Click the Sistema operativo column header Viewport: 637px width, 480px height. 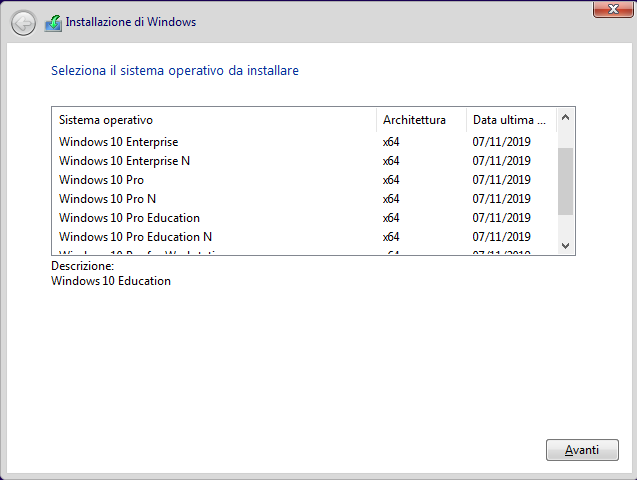[214, 120]
